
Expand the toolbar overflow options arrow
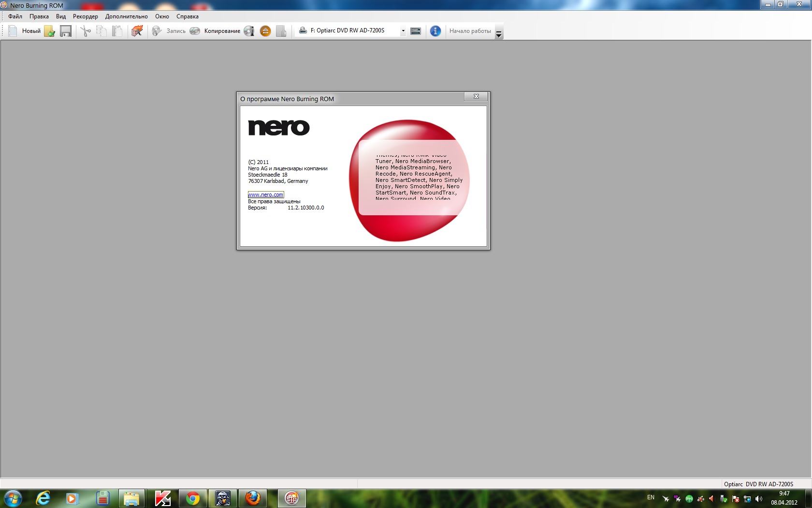tap(499, 32)
